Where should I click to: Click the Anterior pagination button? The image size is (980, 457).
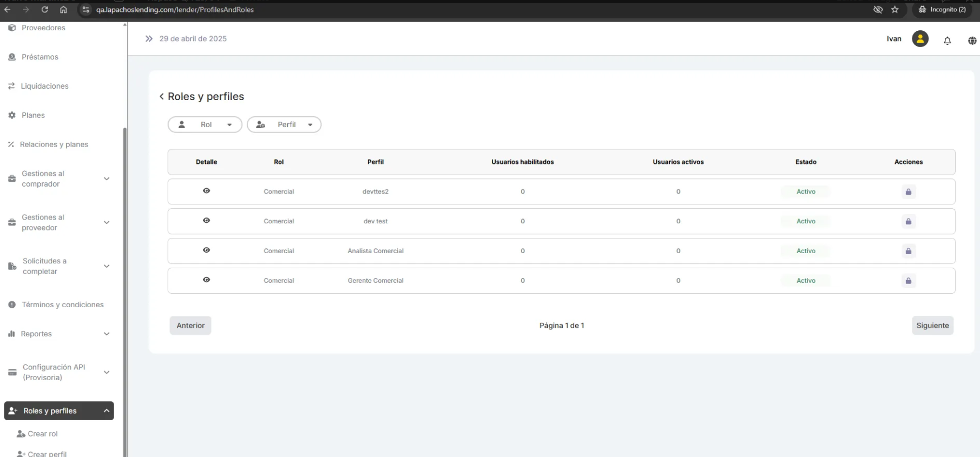coord(190,326)
